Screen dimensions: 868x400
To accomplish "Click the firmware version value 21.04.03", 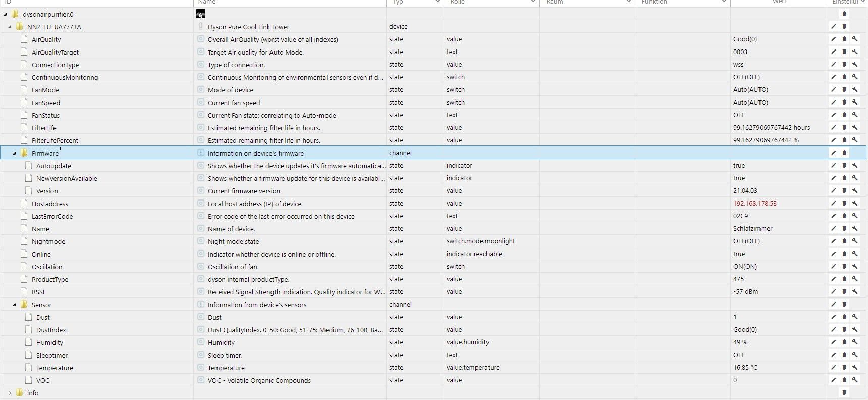I will (745, 191).
